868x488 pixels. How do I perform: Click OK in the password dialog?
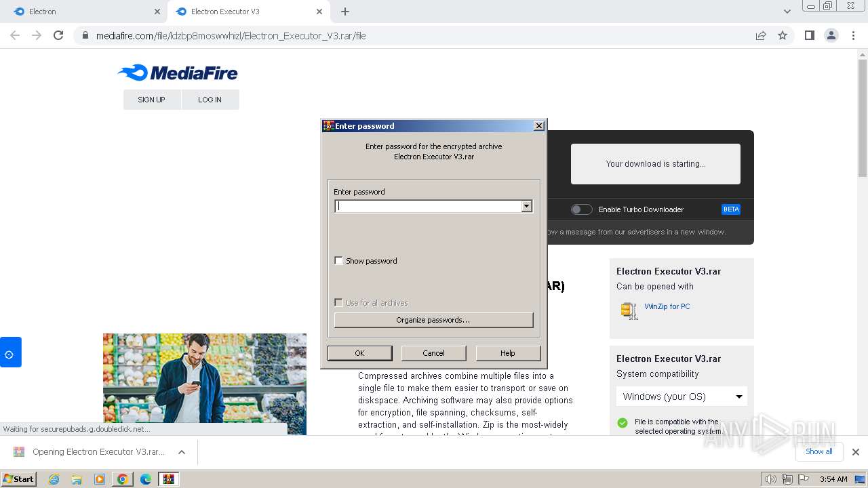(359, 353)
